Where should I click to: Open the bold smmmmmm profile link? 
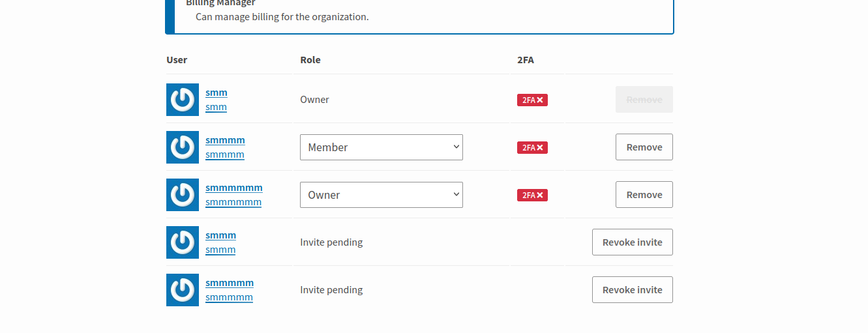pos(234,188)
